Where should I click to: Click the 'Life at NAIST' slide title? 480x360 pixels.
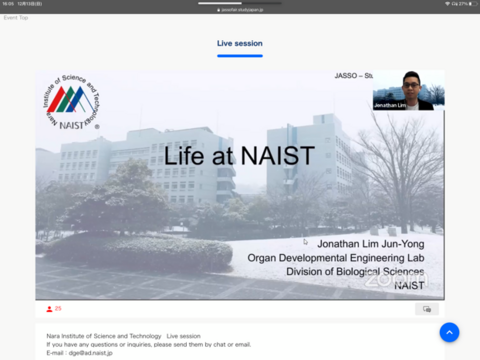(239, 155)
